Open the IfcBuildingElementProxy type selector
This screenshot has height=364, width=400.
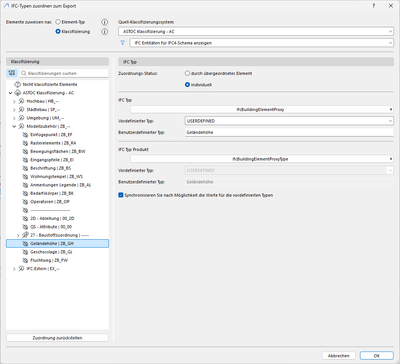(x=262, y=109)
